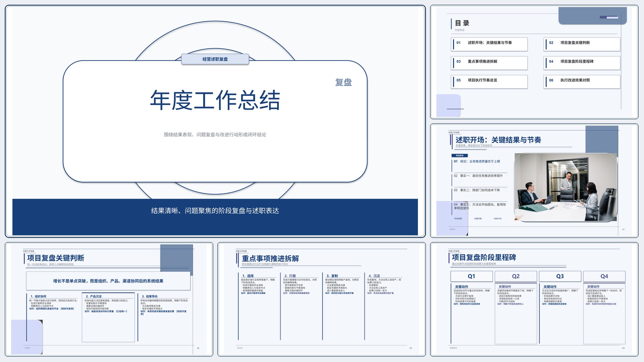The width and height of the screenshot is (644, 362).
Task: Select the step heading 2. 打磨
Action: click(x=290, y=276)
